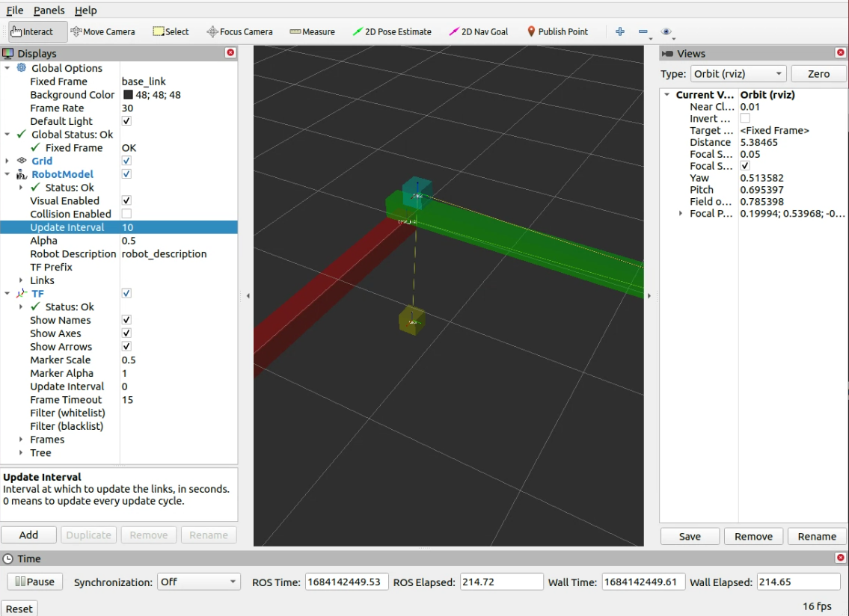Pause the time with Pause button

point(34,582)
